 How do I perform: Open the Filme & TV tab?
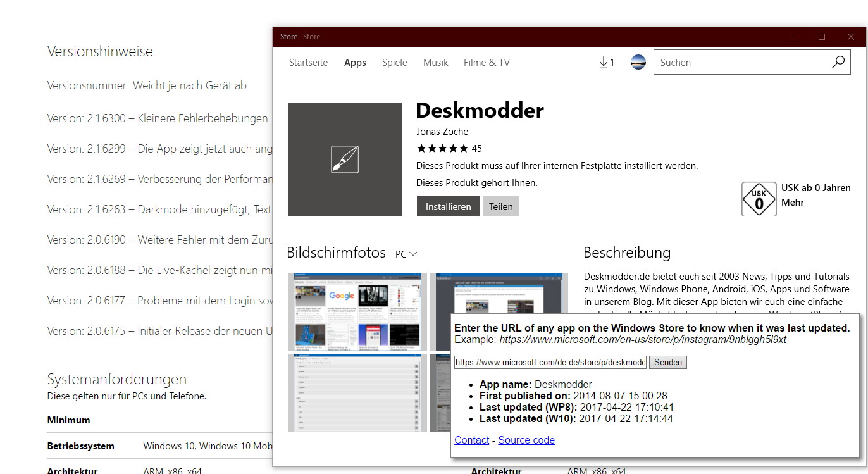point(487,63)
